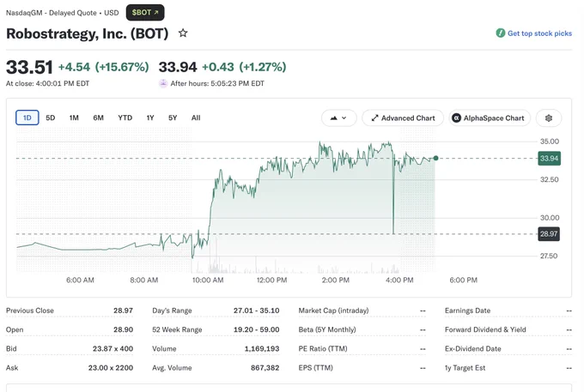Screen dimensions: 584x392
Task: Select the 1D time range
Action: pyautogui.click(x=27, y=118)
